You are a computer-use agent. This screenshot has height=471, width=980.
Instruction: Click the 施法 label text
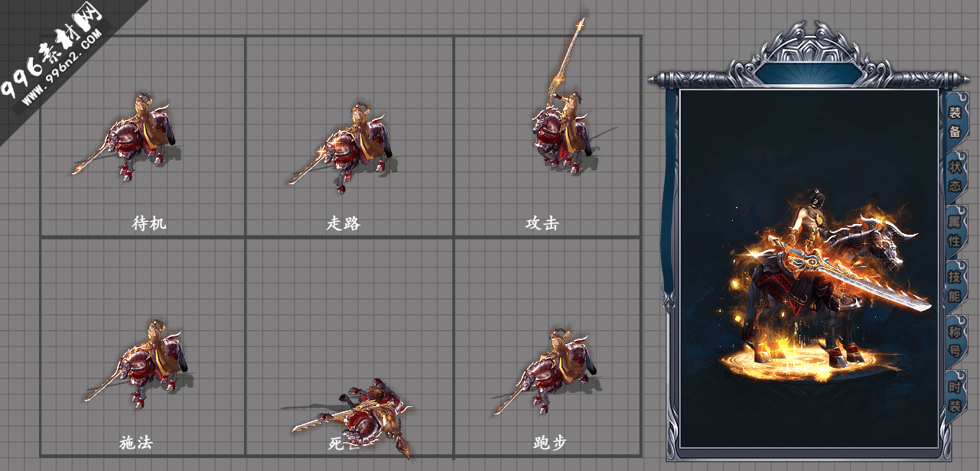136,443
